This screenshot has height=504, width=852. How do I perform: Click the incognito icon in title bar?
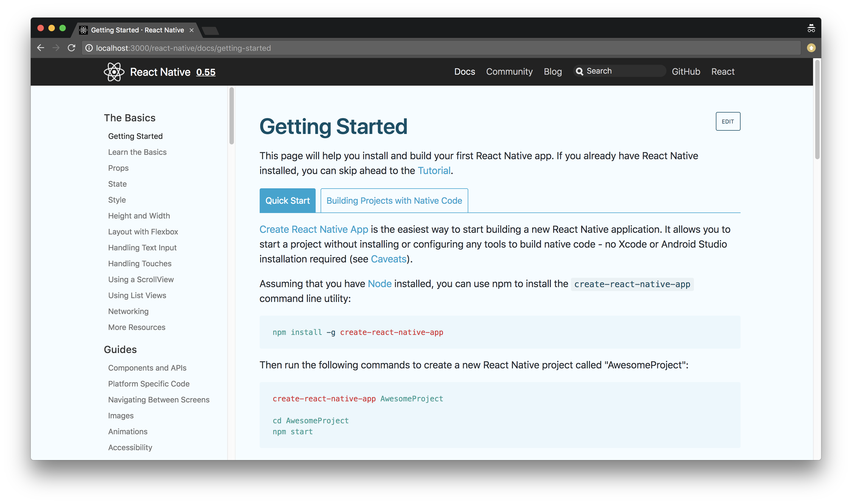click(811, 29)
